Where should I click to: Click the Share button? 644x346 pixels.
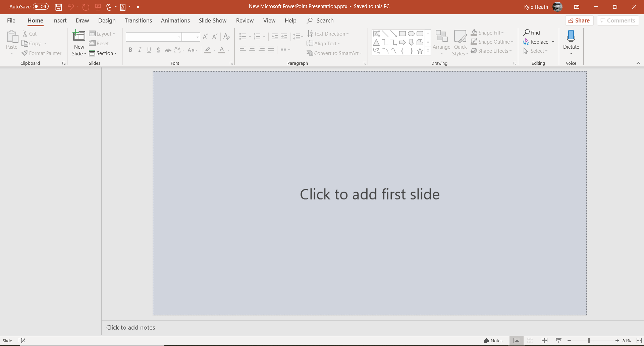coord(580,20)
